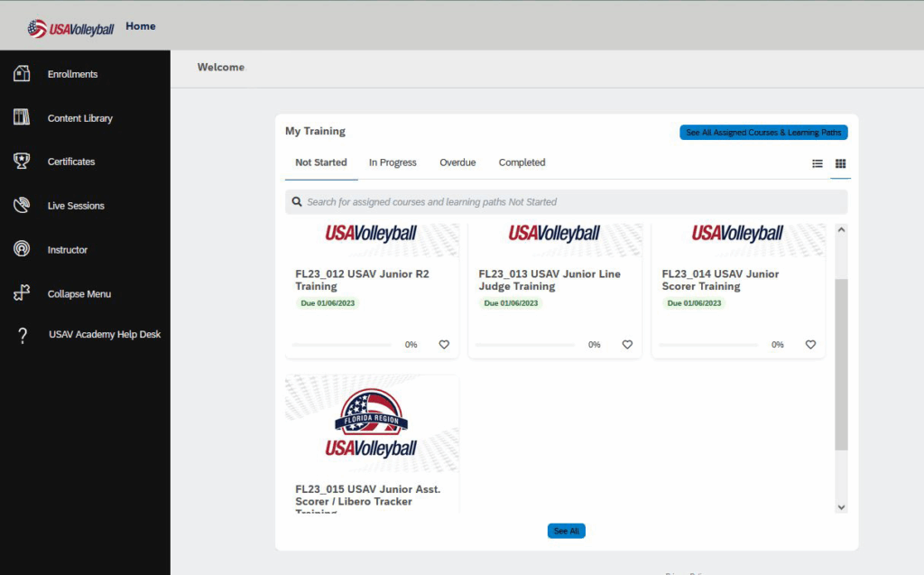The image size is (924, 575).
Task: Click the Instructor icon in sidebar
Action: point(22,248)
